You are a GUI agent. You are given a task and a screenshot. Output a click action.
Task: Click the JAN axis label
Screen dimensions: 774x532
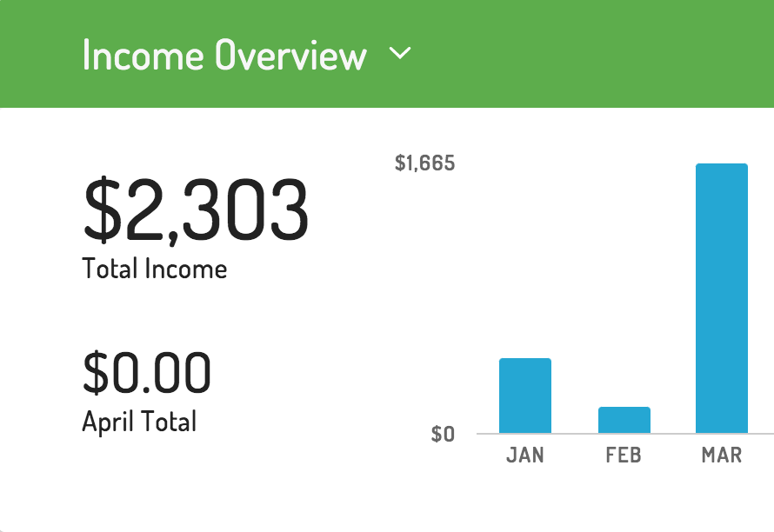coord(525,455)
